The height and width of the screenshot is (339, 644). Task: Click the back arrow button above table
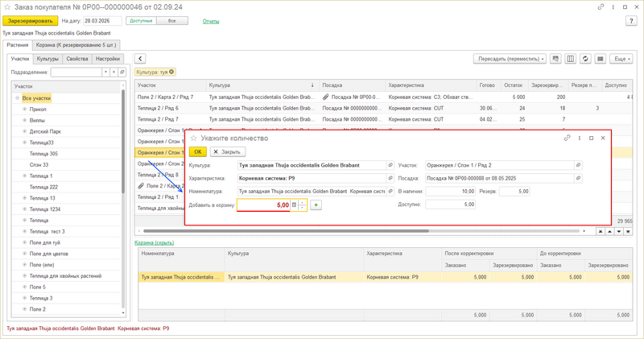point(140,59)
